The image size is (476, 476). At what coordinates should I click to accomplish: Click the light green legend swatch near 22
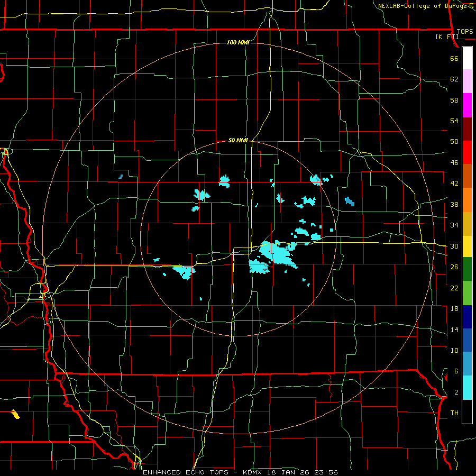467,293
